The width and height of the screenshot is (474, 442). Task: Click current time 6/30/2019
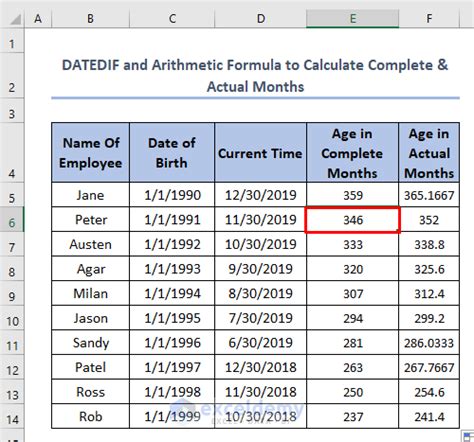[x=261, y=343]
